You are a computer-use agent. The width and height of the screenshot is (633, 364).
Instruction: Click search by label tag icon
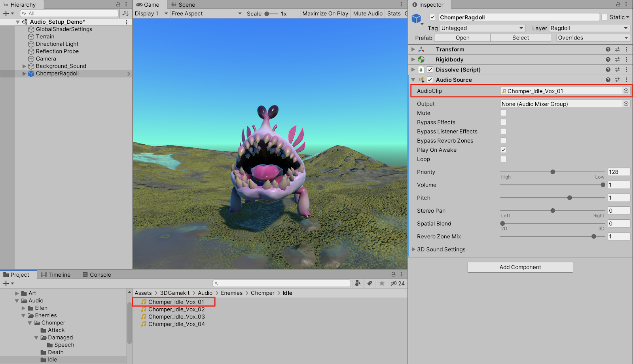pos(370,283)
